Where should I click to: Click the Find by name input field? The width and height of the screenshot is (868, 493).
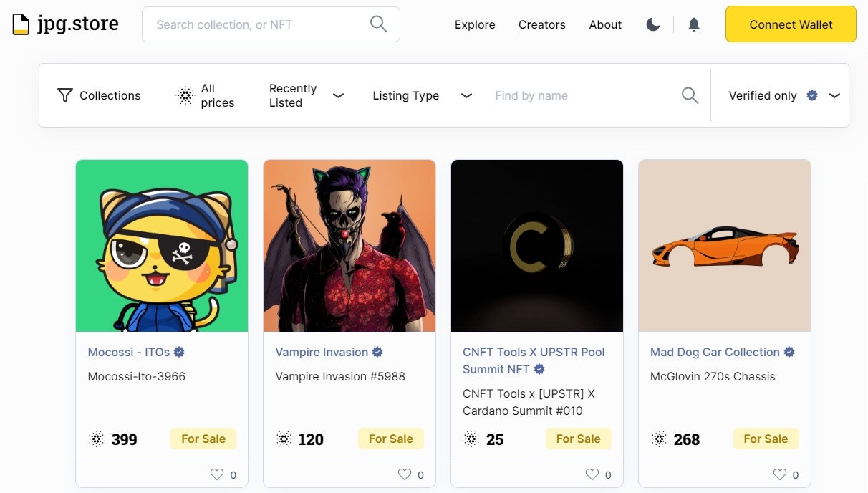tap(573, 95)
